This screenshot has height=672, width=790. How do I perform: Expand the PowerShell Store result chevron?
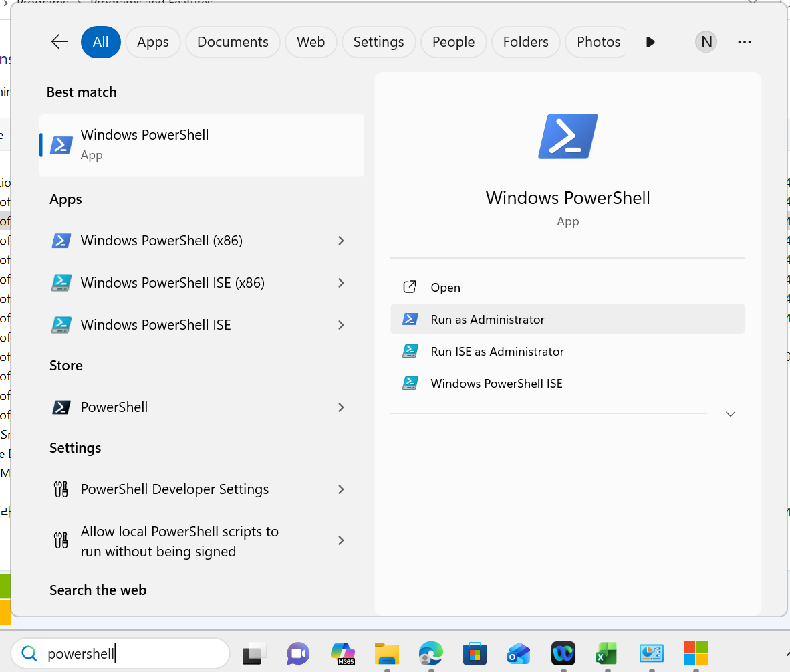tap(341, 407)
